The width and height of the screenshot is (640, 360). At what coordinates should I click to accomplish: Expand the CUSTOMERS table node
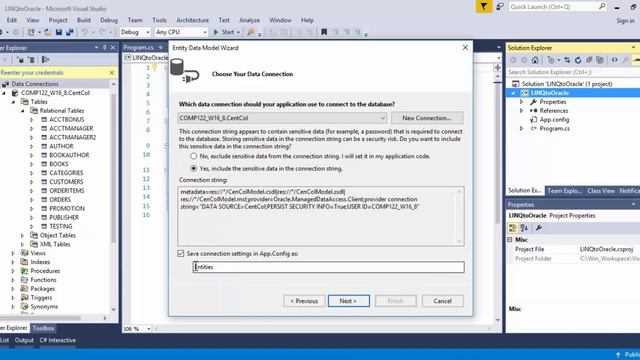click(x=32, y=182)
